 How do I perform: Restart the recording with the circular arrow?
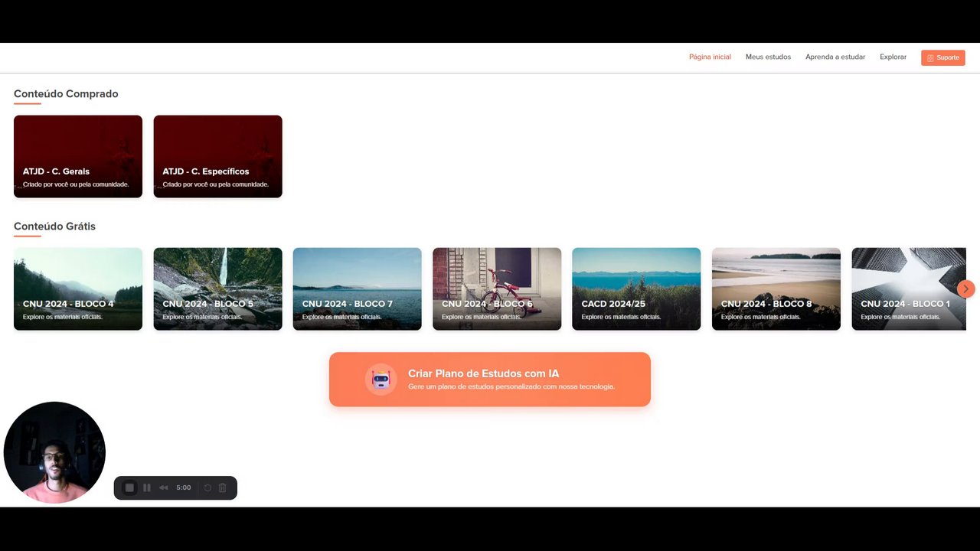207,487
